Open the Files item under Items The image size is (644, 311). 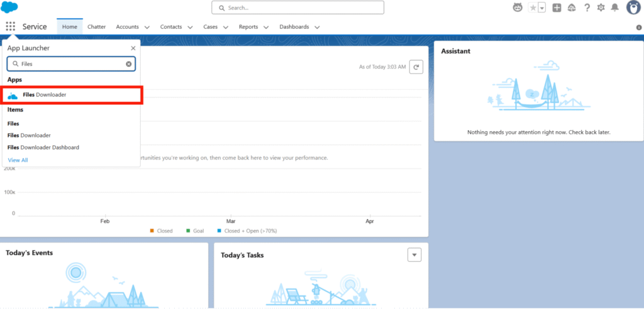coord(13,124)
